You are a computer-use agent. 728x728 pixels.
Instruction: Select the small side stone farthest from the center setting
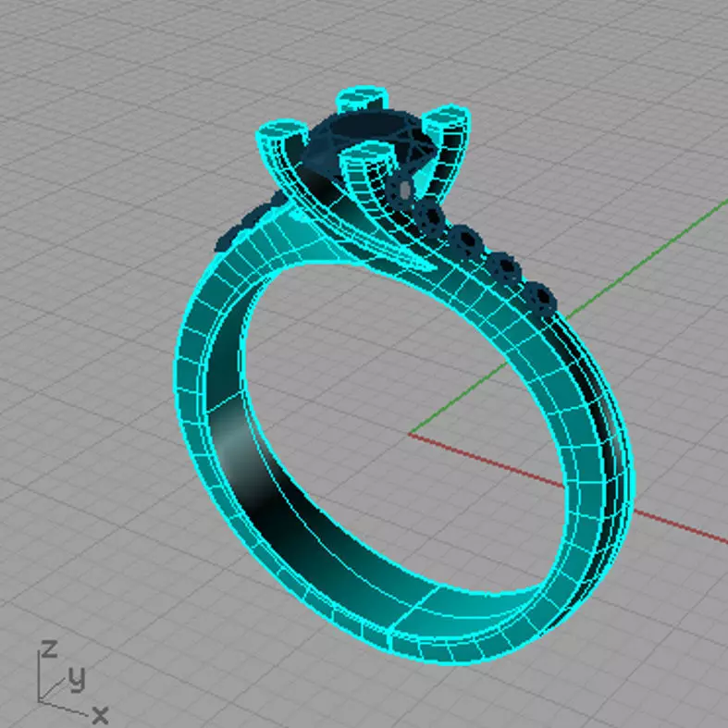click(540, 299)
